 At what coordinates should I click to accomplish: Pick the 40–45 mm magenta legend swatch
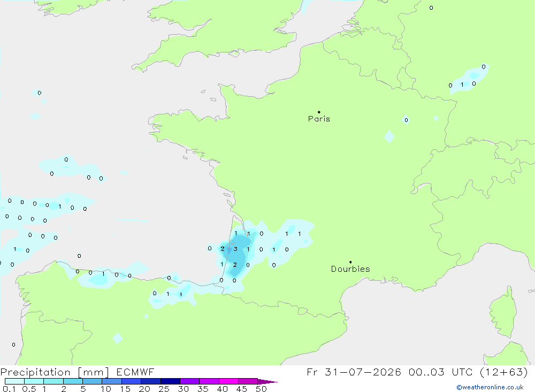point(228,381)
